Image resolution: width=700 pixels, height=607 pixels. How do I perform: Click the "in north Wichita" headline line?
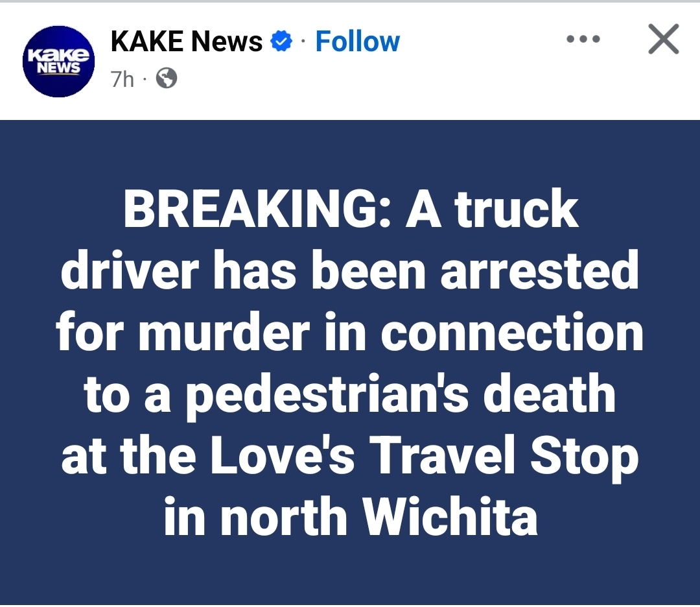(351, 516)
